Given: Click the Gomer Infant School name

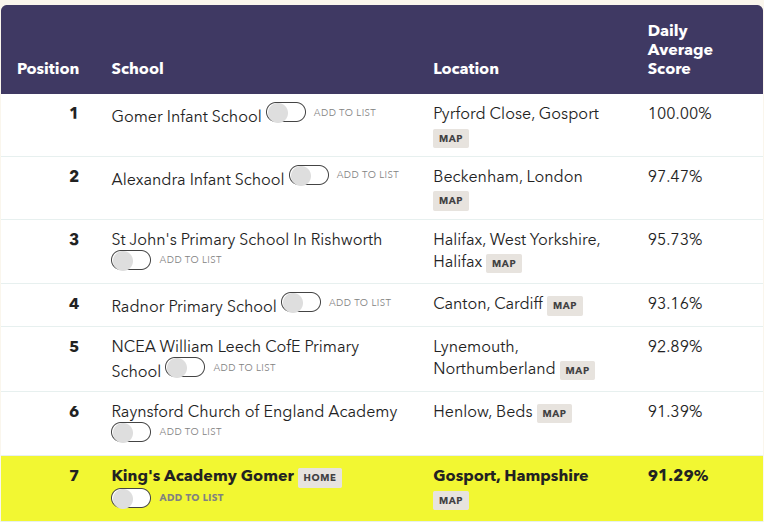Looking at the screenshot, I should tap(186, 116).
